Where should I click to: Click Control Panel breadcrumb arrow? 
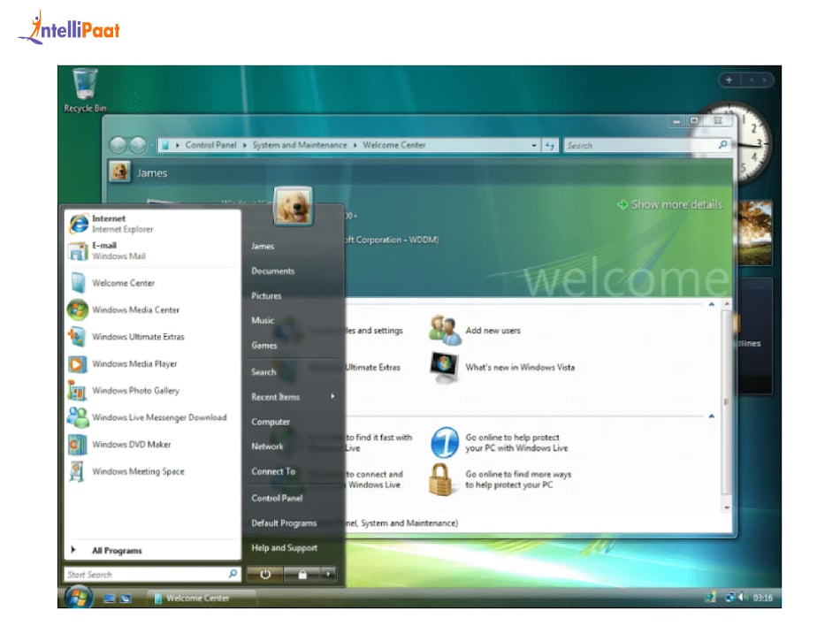[245, 145]
